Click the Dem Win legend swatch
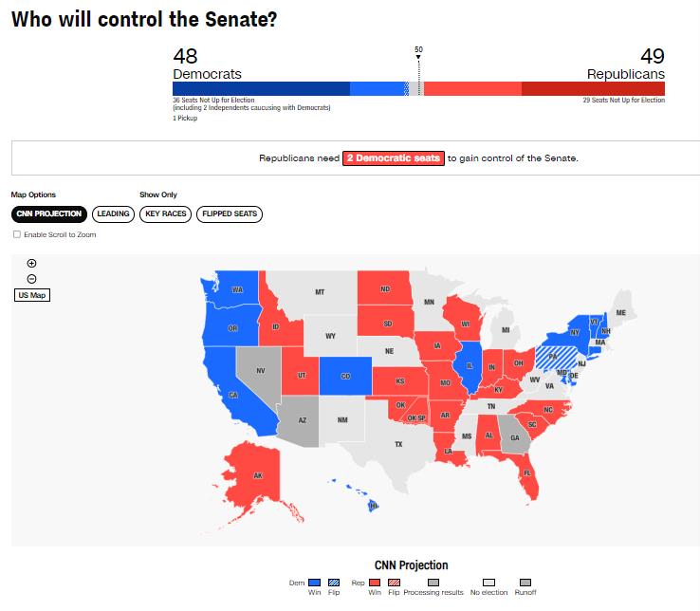The height and width of the screenshot is (611, 700). coord(315,583)
